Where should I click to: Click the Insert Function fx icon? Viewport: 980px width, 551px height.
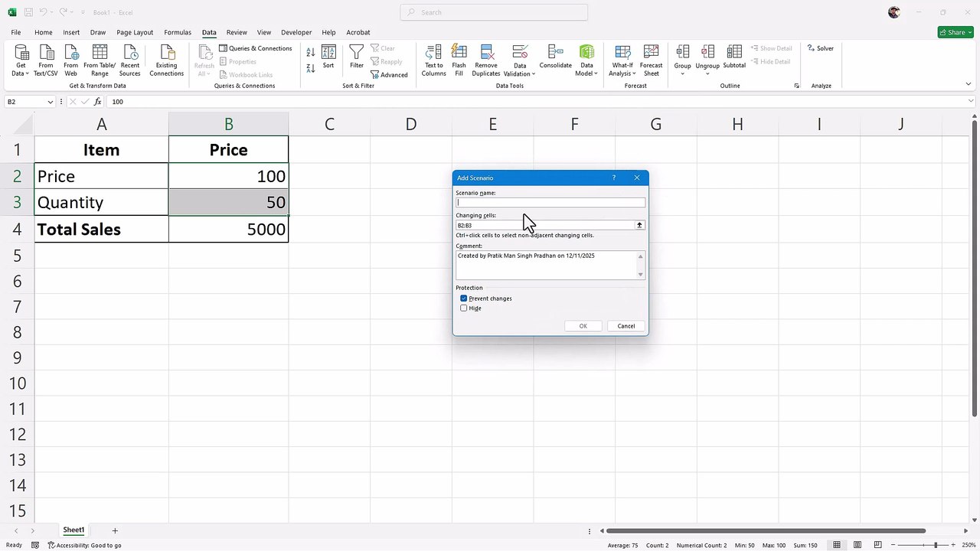pyautogui.click(x=97, y=102)
